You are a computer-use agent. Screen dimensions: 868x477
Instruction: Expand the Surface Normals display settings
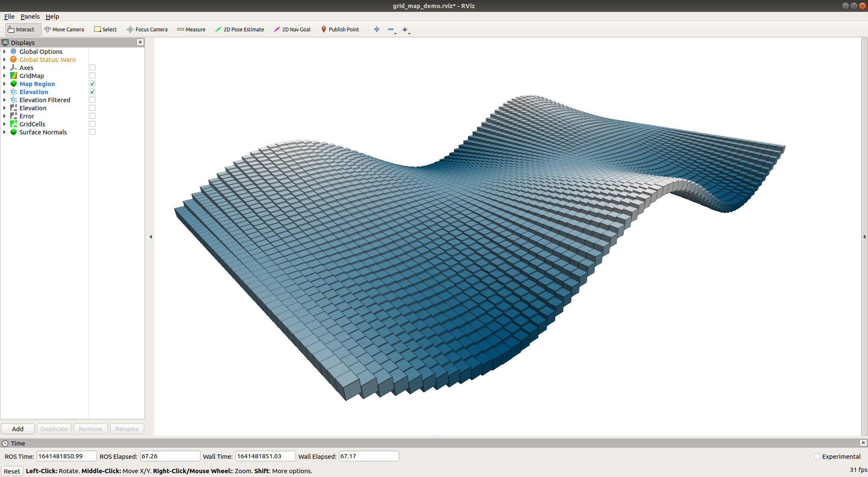5,132
